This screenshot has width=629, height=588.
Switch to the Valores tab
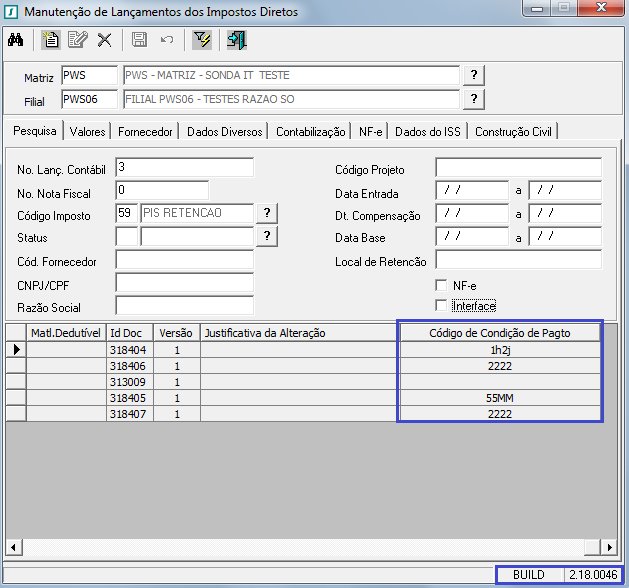tap(88, 131)
